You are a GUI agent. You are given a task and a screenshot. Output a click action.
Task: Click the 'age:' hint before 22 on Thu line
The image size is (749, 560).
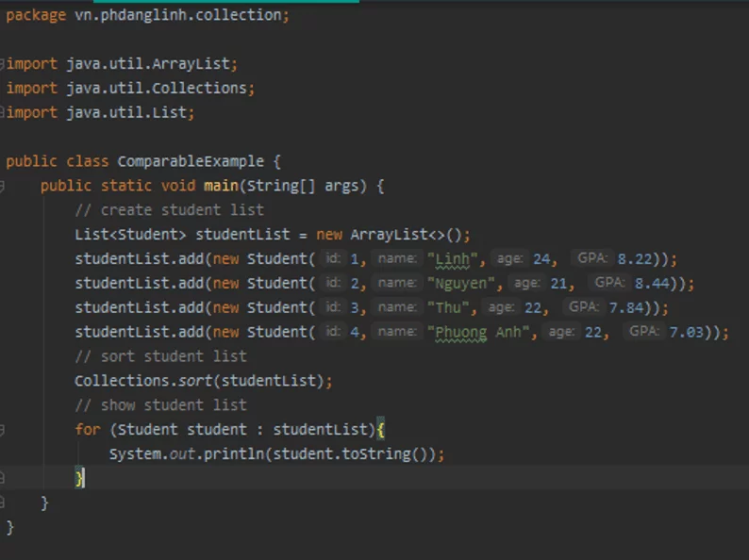click(501, 308)
